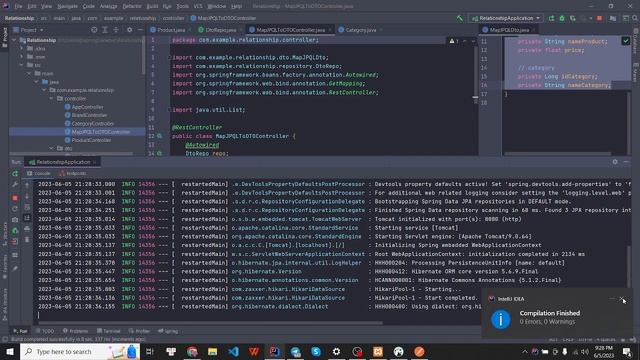Viewport: 640px width, 360px height.
Task: Open Project panel gear options
Action: [129, 30]
